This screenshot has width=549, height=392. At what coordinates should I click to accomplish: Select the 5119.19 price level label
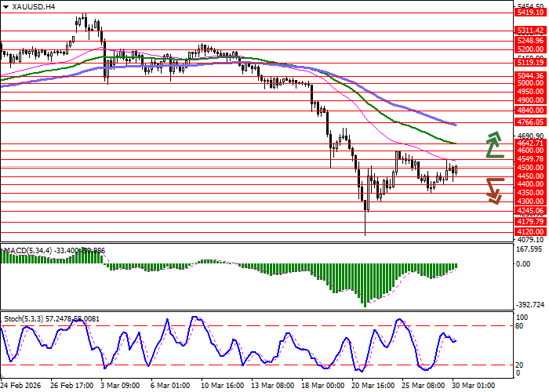coord(530,63)
